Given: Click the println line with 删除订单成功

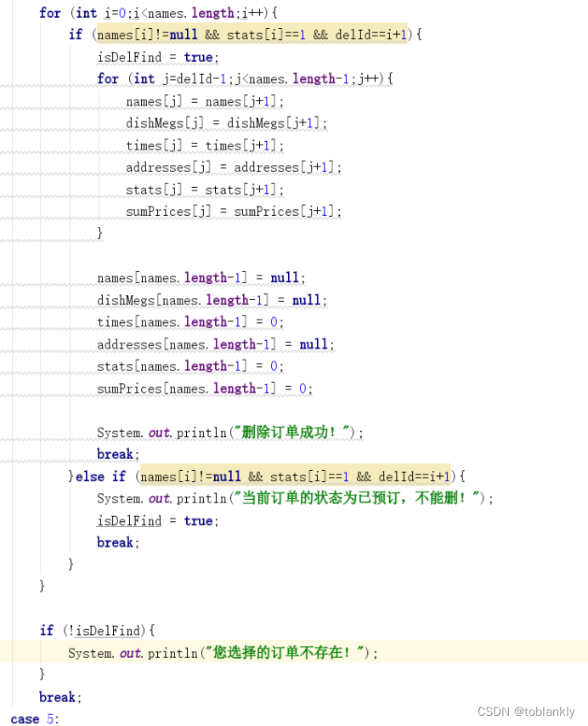Looking at the screenshot, I should [230, 433].
